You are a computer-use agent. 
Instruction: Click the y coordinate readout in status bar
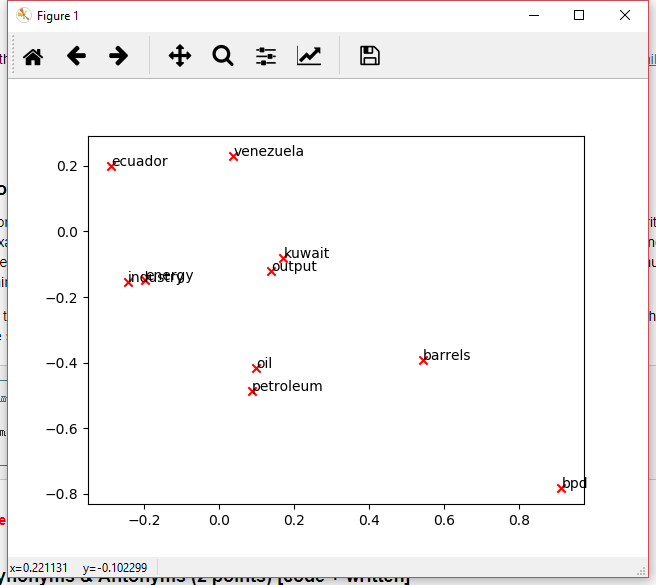pyautogui.click(x=115, y=568)
